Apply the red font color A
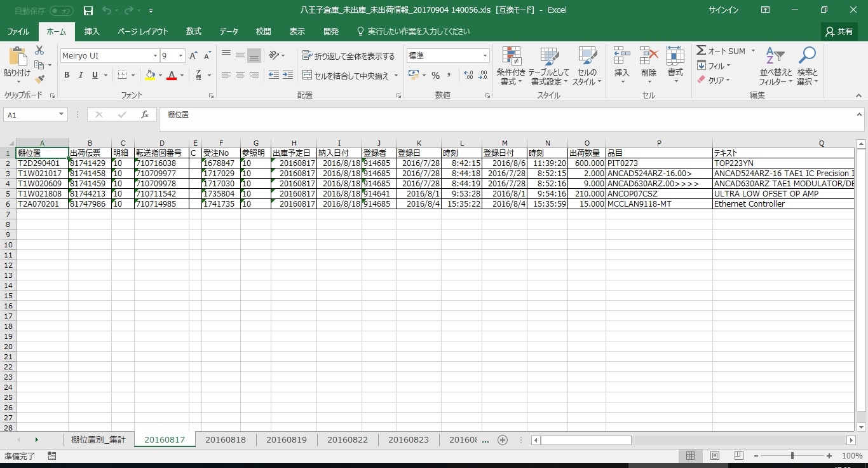The height and width of the screenshot is (468, 868). (x=171, y=75)
